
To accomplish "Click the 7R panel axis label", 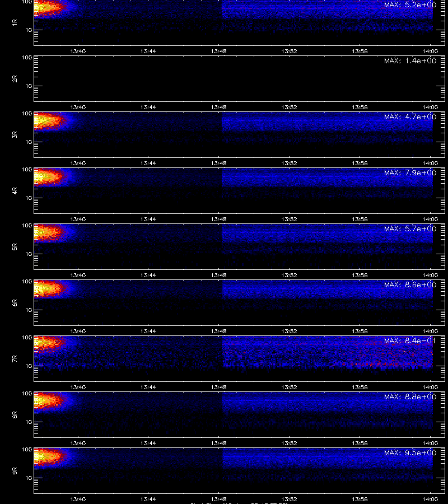I will (15, 359).
